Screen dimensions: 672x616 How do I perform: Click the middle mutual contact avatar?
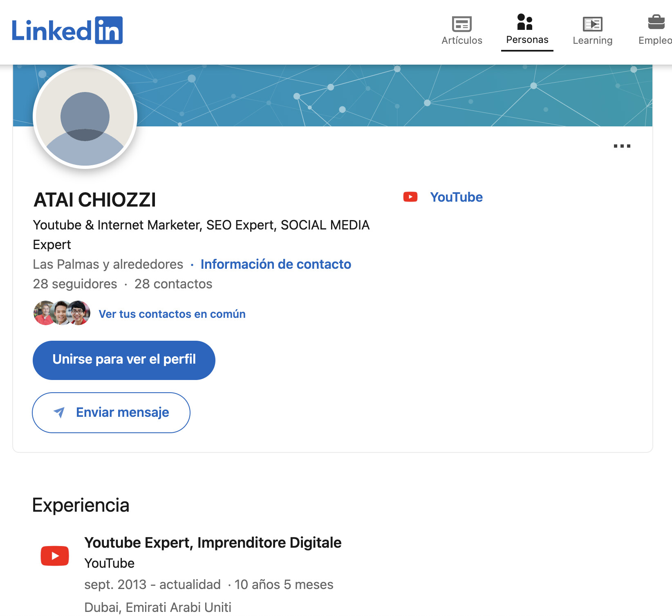click(x=62, y=313)
